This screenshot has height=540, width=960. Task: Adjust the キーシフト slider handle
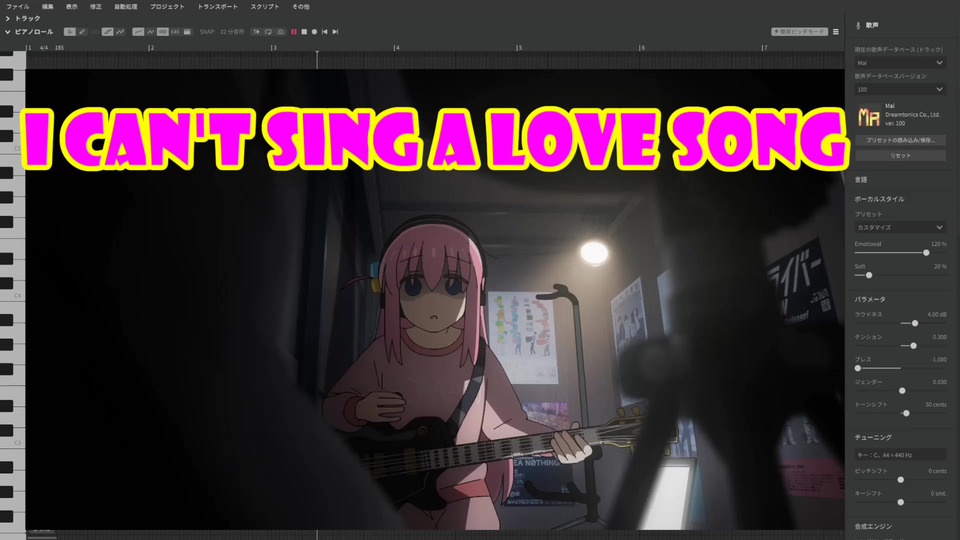click(x=901, y=502)
